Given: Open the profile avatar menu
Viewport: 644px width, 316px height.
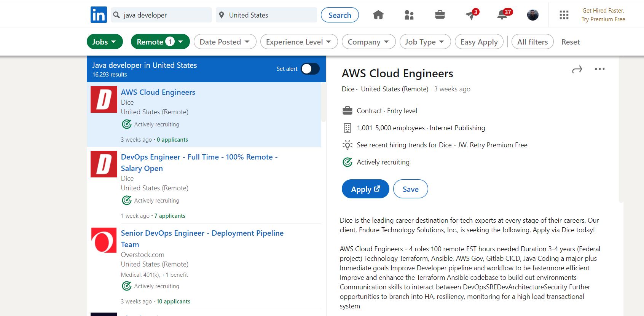Looking at the screenshot, I should [x=532, y=15].
